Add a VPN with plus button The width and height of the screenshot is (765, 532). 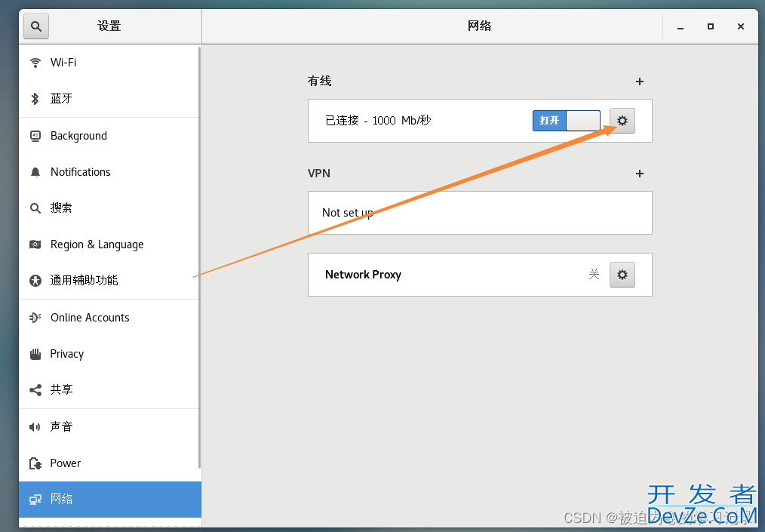[x=640, y=174]
